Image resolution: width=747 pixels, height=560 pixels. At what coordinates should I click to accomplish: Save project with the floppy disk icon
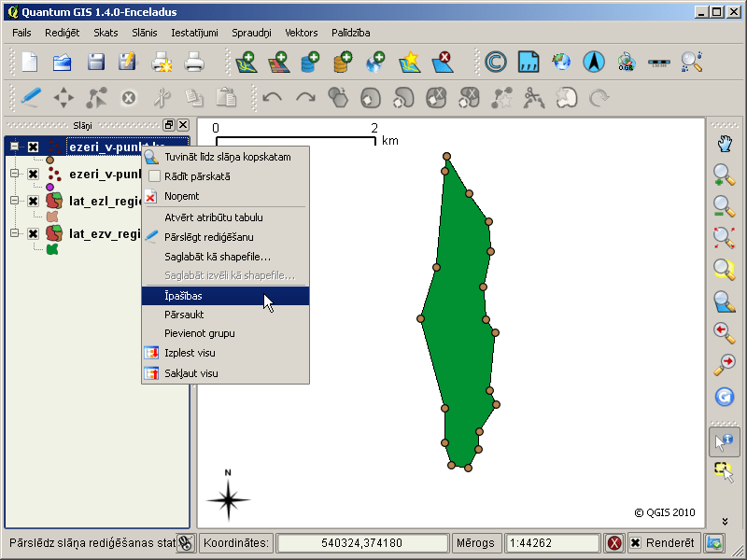click(x=96, y=63)
